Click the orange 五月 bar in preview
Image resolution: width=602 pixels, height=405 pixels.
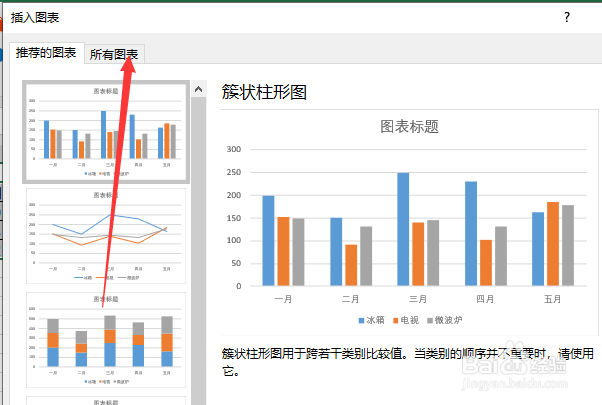pyautogui.click(x=553, y=244)
